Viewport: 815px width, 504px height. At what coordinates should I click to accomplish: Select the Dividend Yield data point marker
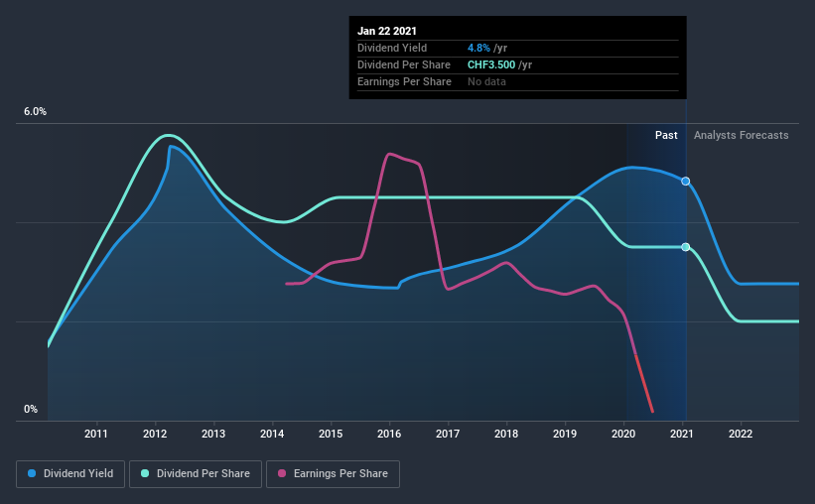[686, 182]
